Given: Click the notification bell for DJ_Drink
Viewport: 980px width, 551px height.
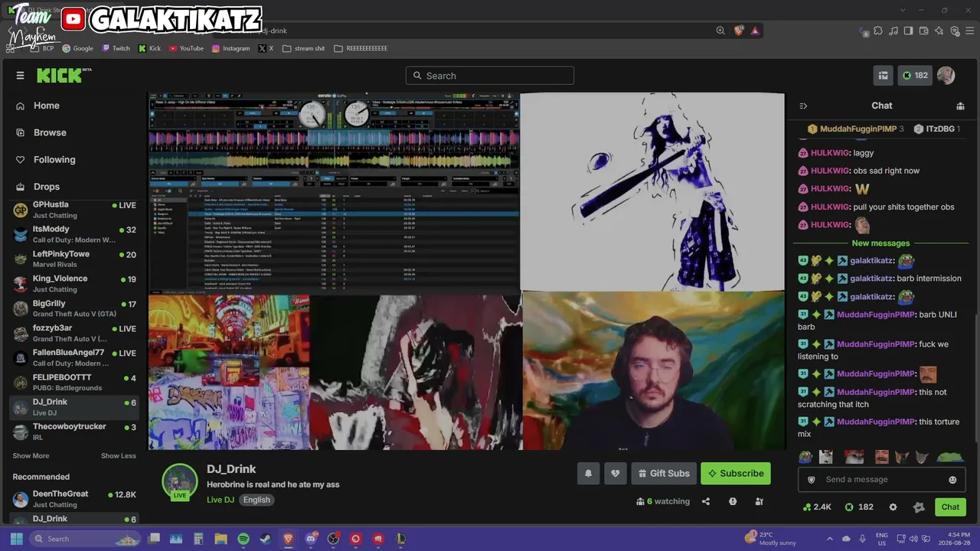Looking at the screenshot, I should pyautogui.click(x=588, y=473).
